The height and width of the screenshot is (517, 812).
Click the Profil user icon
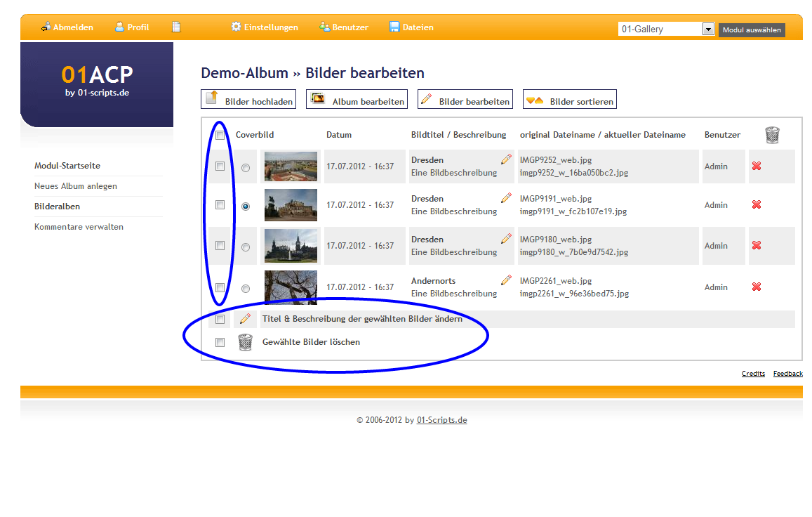[119, 27]
